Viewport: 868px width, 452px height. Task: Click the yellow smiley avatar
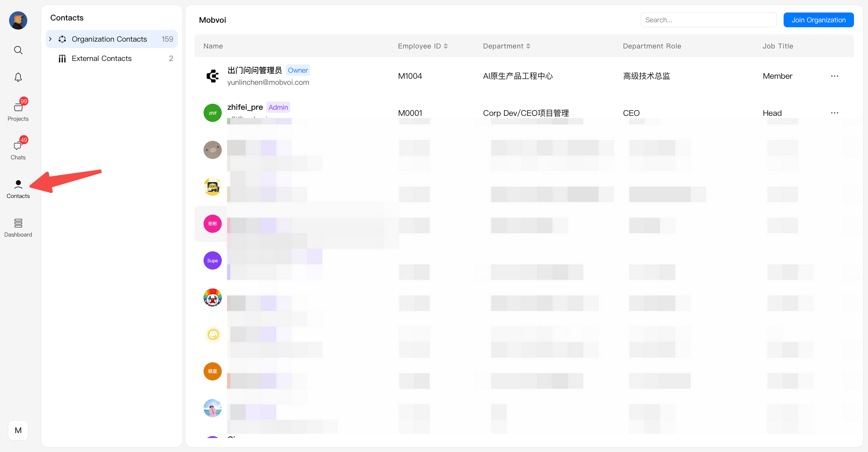point(213,334)
